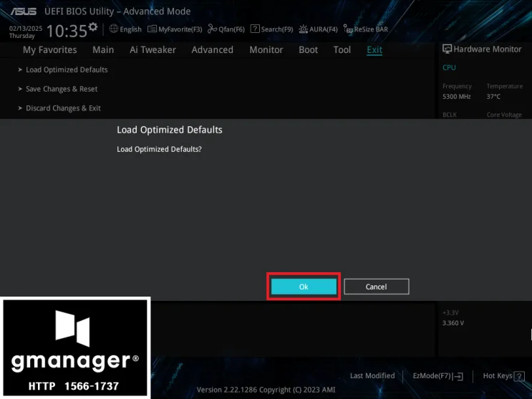
Task: Click the globe language icon
Action: [x=114, y=29]
